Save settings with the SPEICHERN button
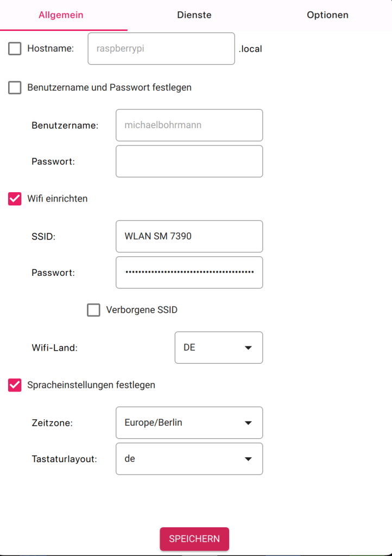Viewport: 392px width, 556px height. [194, 539]
